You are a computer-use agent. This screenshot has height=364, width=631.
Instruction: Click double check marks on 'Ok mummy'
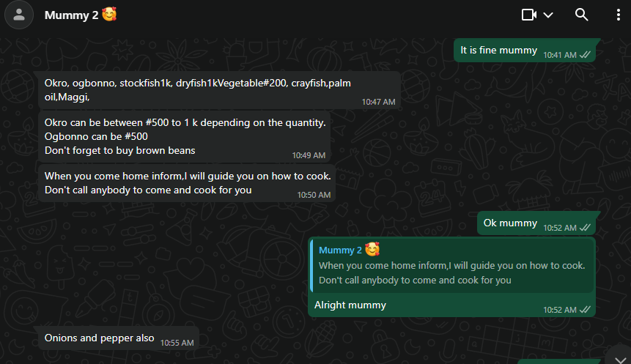click(x=585, y=228)
